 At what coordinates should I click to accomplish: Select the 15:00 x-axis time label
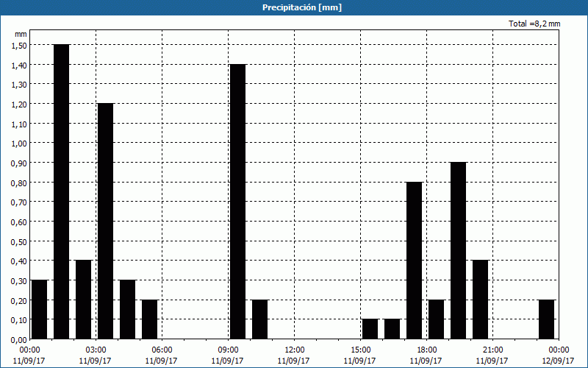click(360, 350)
